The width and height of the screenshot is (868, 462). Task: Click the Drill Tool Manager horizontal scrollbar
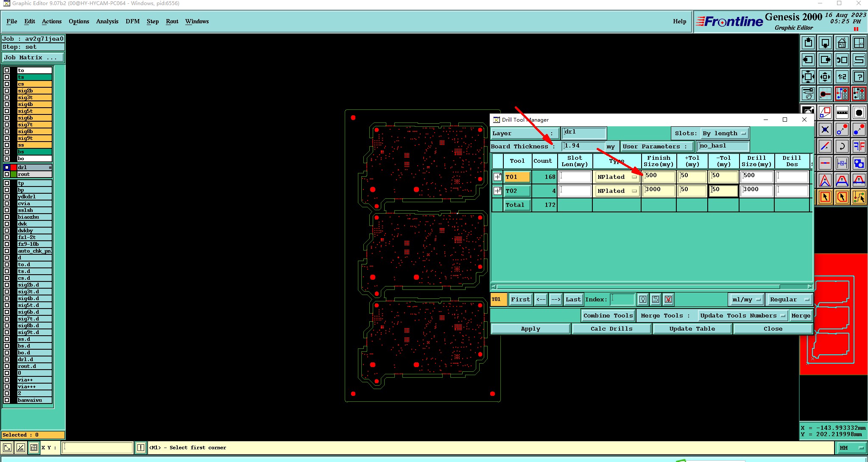652,287
